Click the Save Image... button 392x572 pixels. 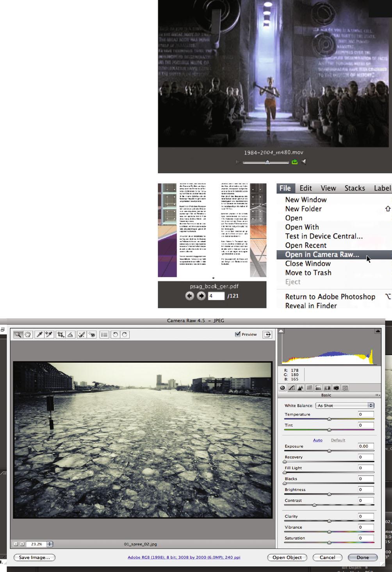pos(34,558)
